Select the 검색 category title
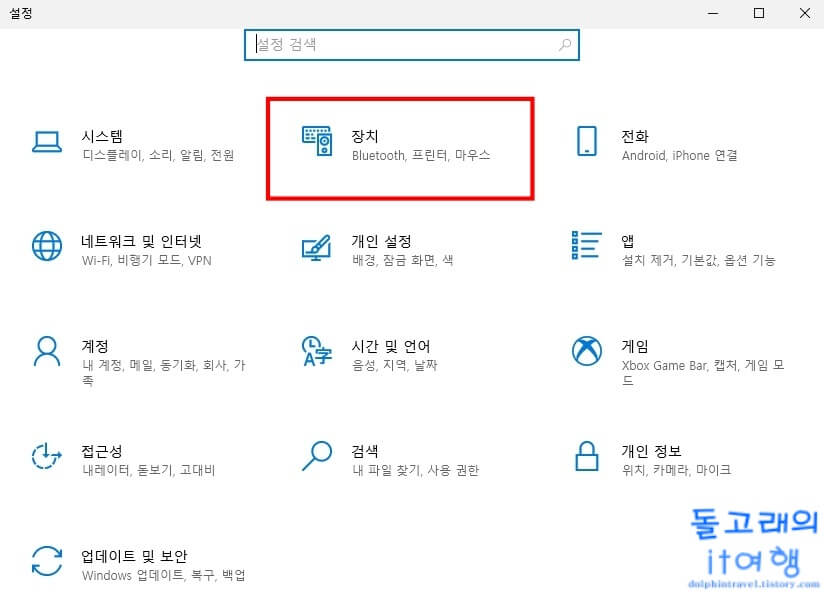This screenshot has height=603, width=824. (x=365, y=451)
